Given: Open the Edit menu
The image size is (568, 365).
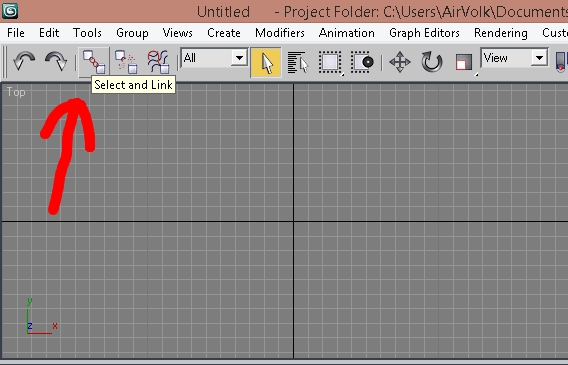Looking at the screenshot, I should tap(49, 33).
